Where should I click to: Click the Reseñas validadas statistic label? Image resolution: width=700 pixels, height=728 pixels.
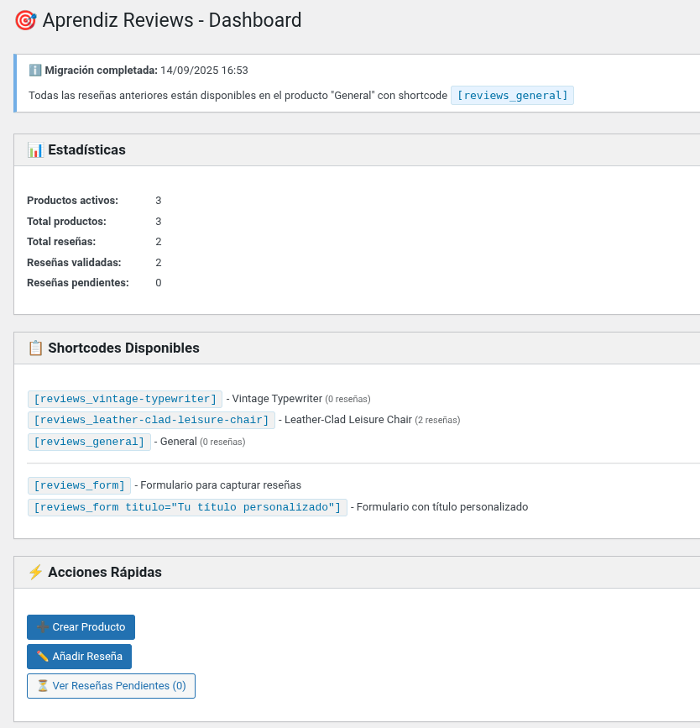click(74, 263)
